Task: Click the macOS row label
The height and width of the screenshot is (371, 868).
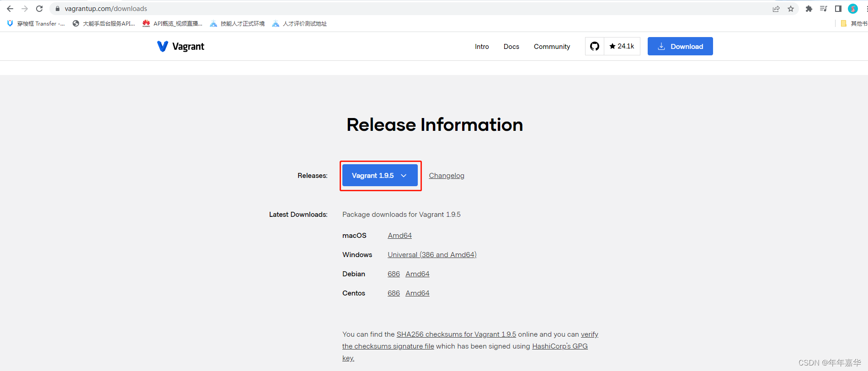Action: [x=354, y=236]
